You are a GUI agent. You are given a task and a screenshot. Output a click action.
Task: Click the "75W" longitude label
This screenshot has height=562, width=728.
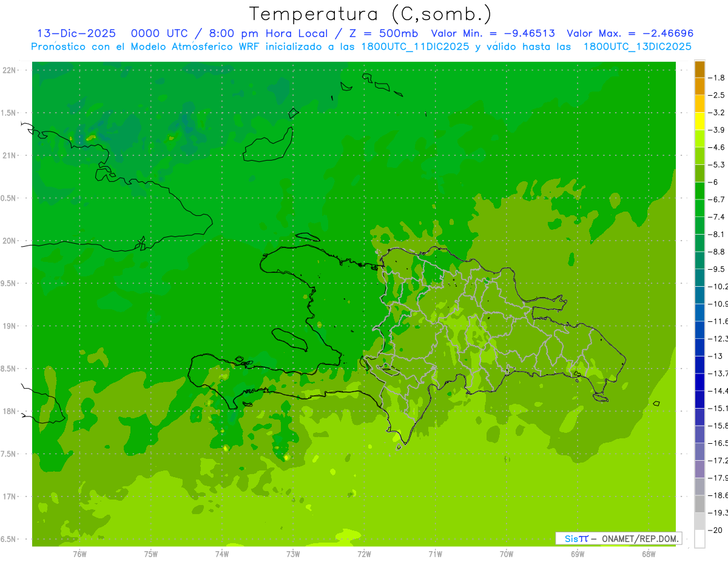[151, 554]
